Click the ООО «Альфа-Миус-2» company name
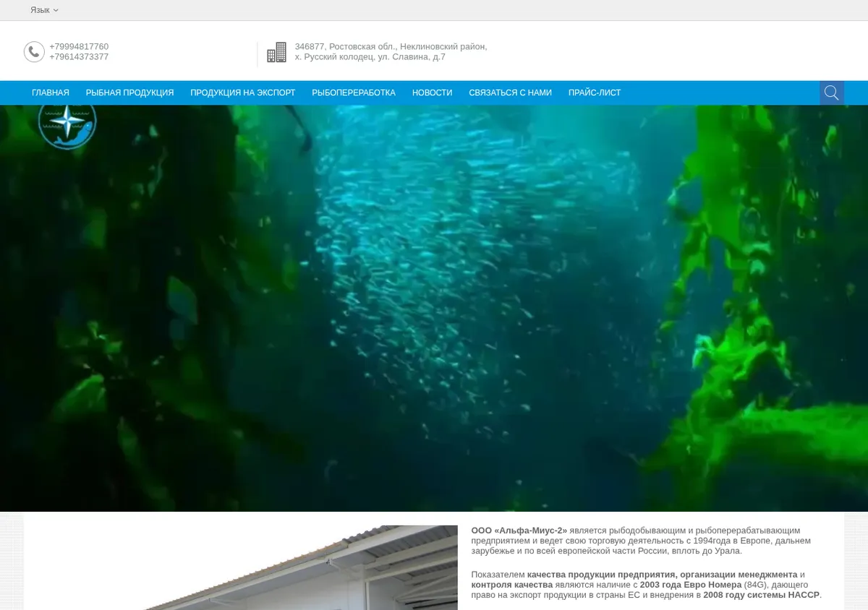The width and height of the screenshot is (868, 610). coord(519,530)
